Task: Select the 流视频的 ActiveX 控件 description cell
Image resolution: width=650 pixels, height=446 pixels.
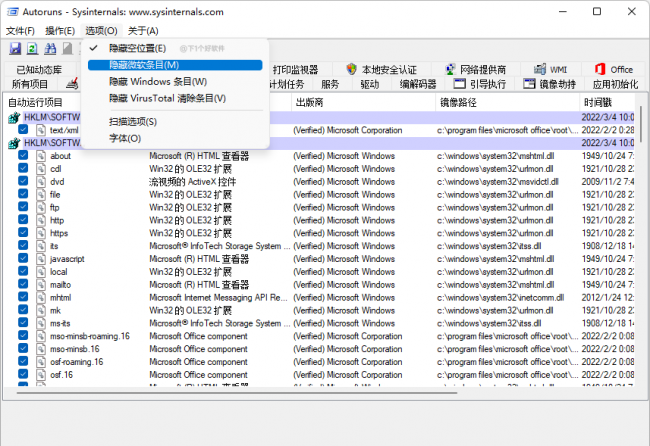Action: click(x=193, y=182)
